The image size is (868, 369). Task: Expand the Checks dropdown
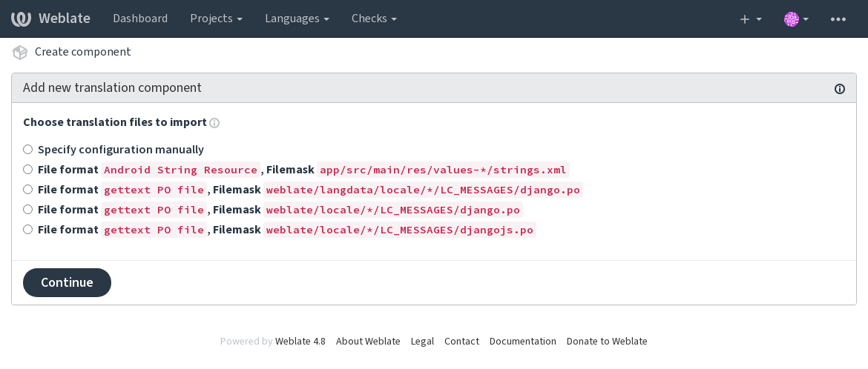point(374,19)
